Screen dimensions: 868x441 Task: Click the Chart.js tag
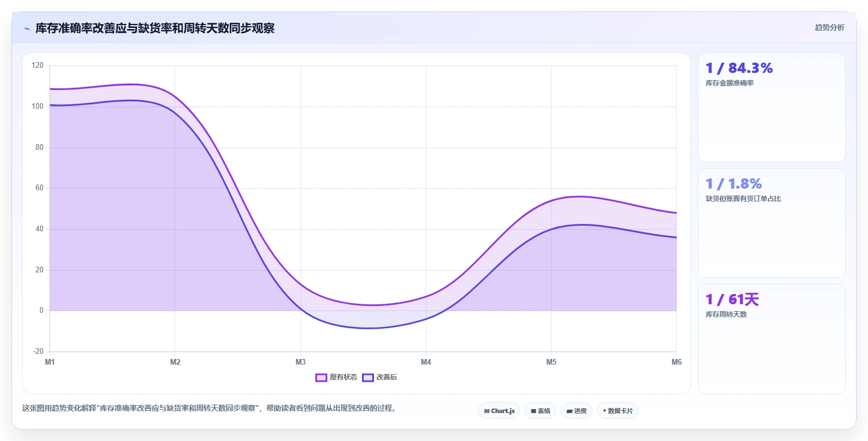499,411
